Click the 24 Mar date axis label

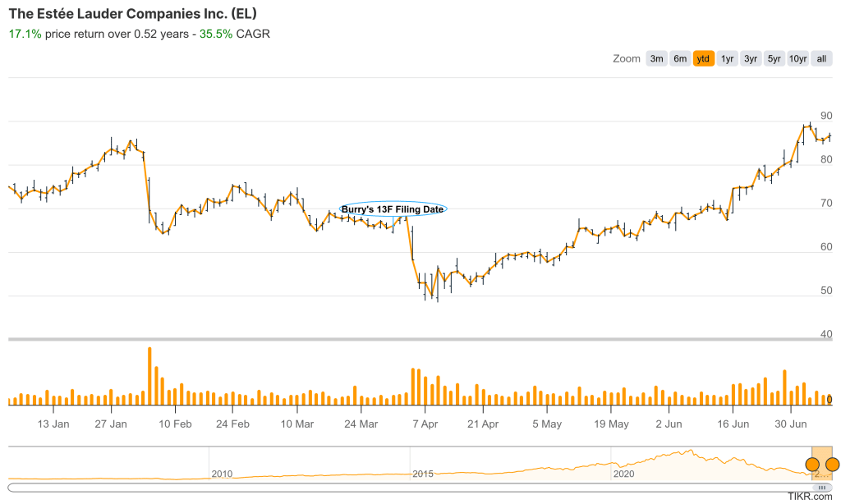coord(361,424)
